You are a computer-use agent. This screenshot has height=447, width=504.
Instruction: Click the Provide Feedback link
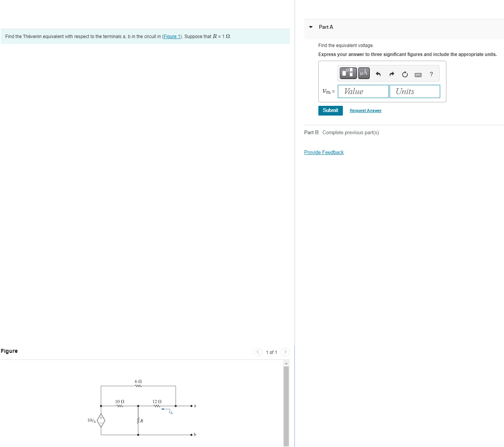pyautogui.click(x=323, y=152)
